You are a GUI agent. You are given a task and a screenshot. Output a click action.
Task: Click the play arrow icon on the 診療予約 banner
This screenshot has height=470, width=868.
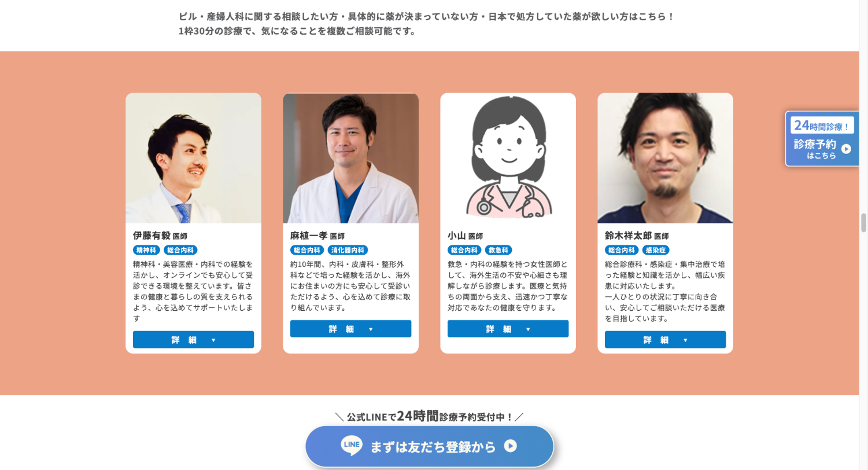(x=846, y=149)
